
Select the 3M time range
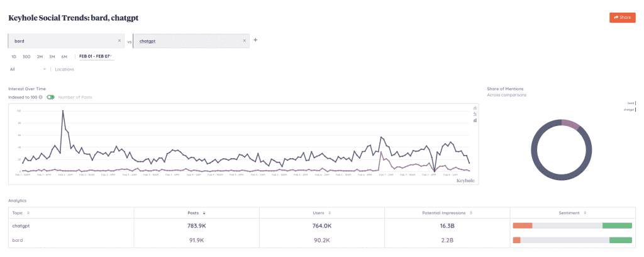tap(52, 57)
